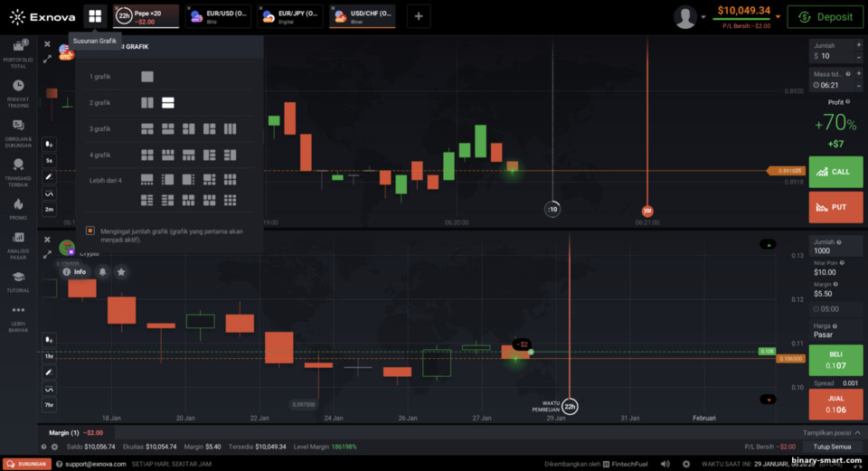868x471 pixels.
Task: Select the last 4 grafik layout option
Action: (x=230, y=155)
